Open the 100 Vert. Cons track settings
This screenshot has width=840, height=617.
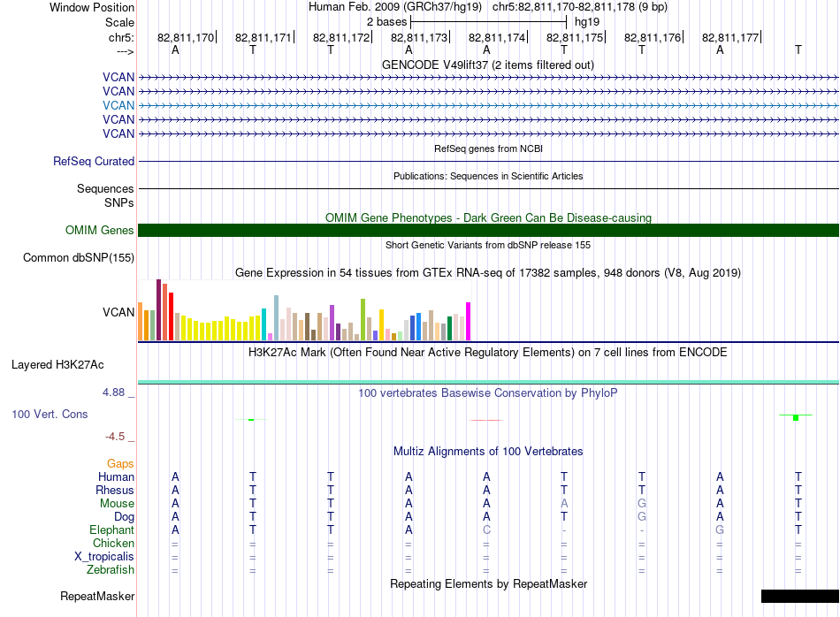pyautogui.click(x=50, y=414)
